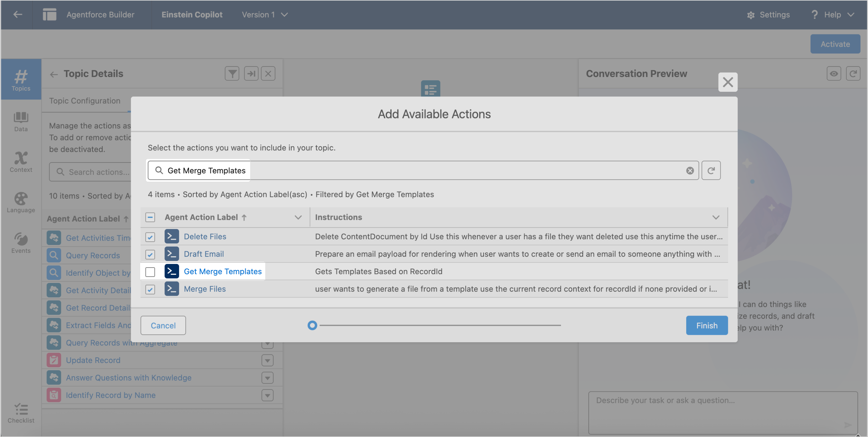This screenshot has width=868, height=437.
Task: Click the refresh icon beside the search field
Action: [711, 171]
